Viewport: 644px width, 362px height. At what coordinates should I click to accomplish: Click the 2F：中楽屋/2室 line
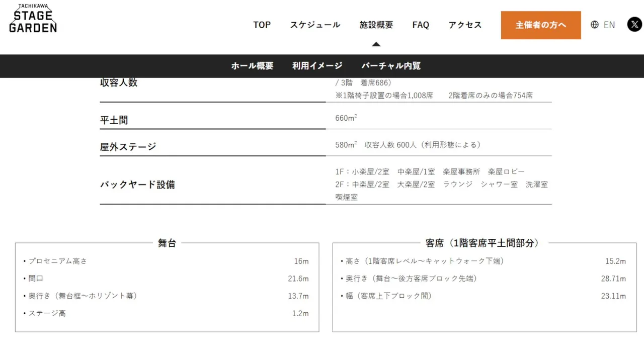coord(442,185)
